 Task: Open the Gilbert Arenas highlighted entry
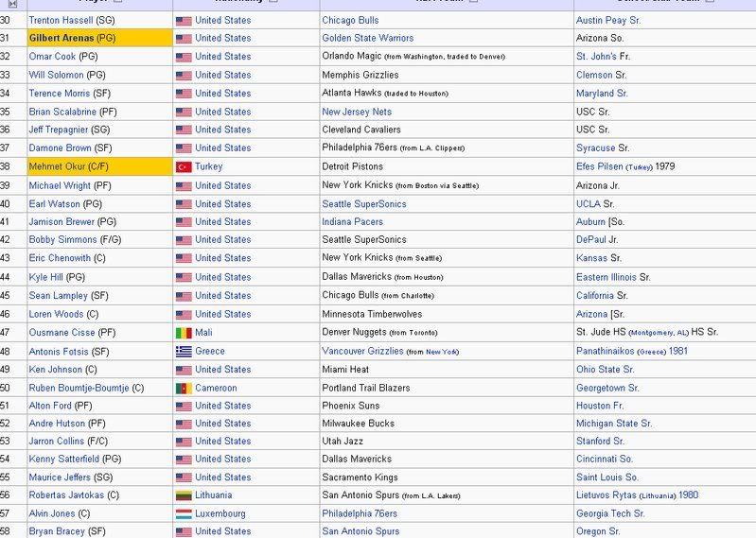[x=62, y=38]
